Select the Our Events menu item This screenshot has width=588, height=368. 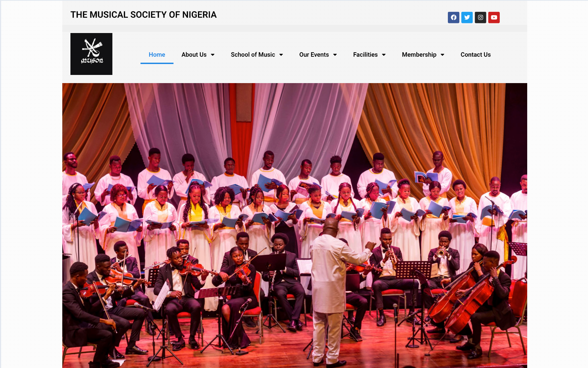click(x=314, y=55)
